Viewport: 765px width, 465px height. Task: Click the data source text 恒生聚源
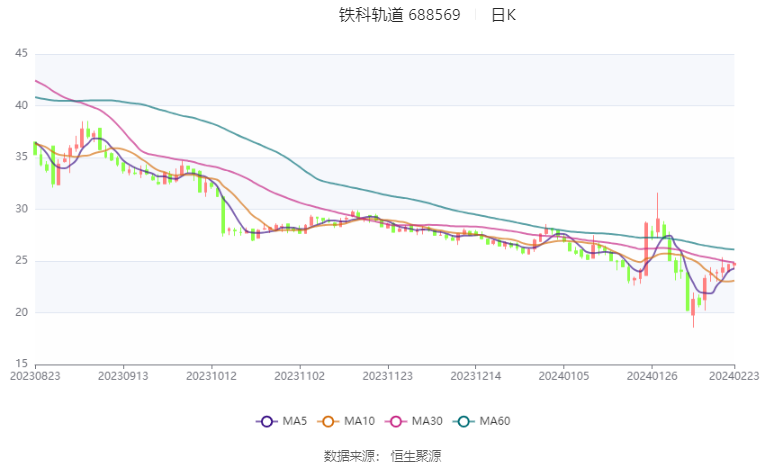[416, 456]
